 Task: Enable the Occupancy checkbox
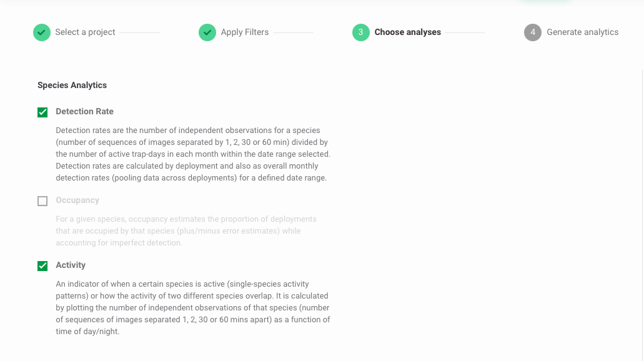click(42, 201)
